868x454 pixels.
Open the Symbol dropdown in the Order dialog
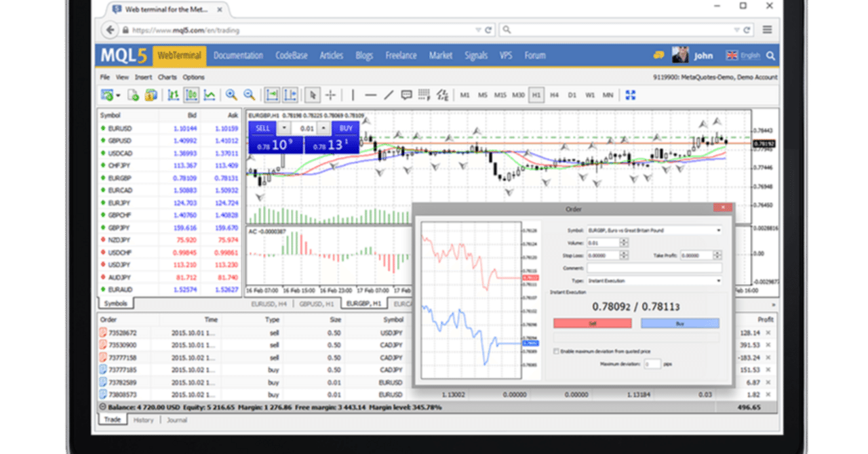pyautogui.click(x=719, y=230)
